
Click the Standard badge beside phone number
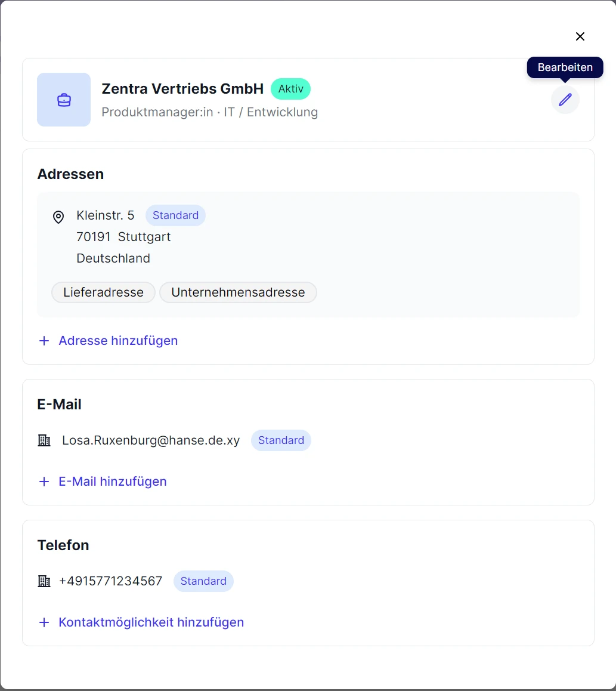(203, 581)
